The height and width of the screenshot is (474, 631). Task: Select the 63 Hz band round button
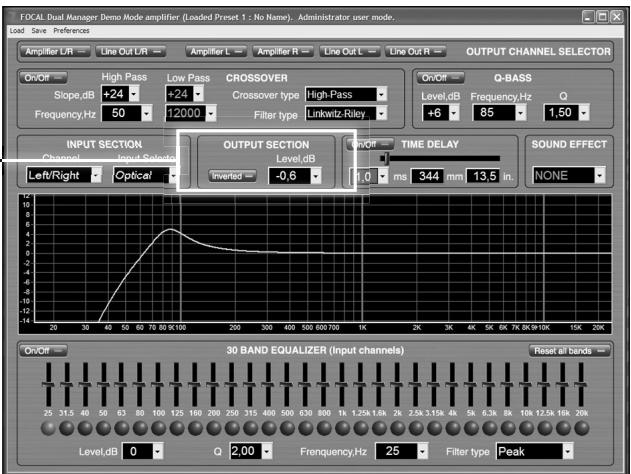122,428
